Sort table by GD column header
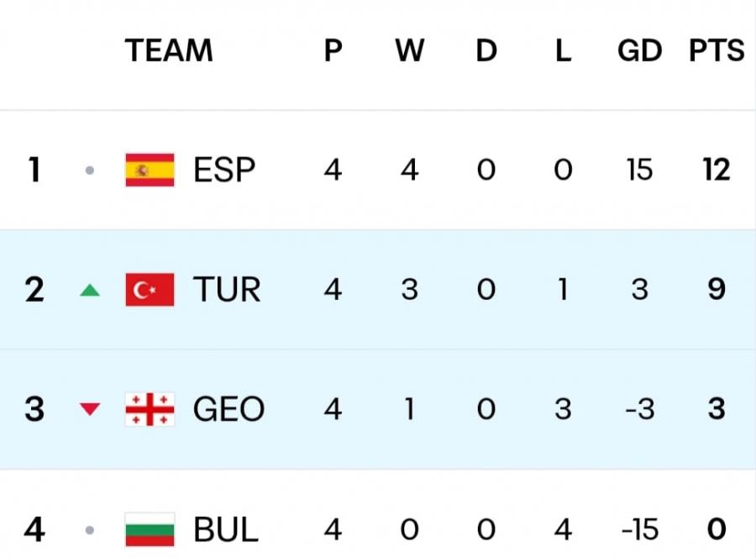 click(x=639, y=51)
